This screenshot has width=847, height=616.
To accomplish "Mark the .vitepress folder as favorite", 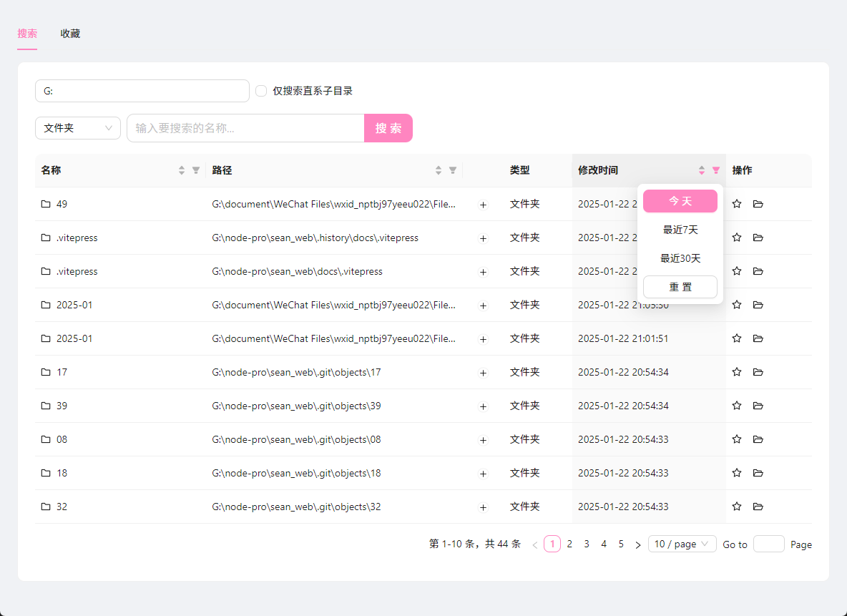I will tap(737, 238).
